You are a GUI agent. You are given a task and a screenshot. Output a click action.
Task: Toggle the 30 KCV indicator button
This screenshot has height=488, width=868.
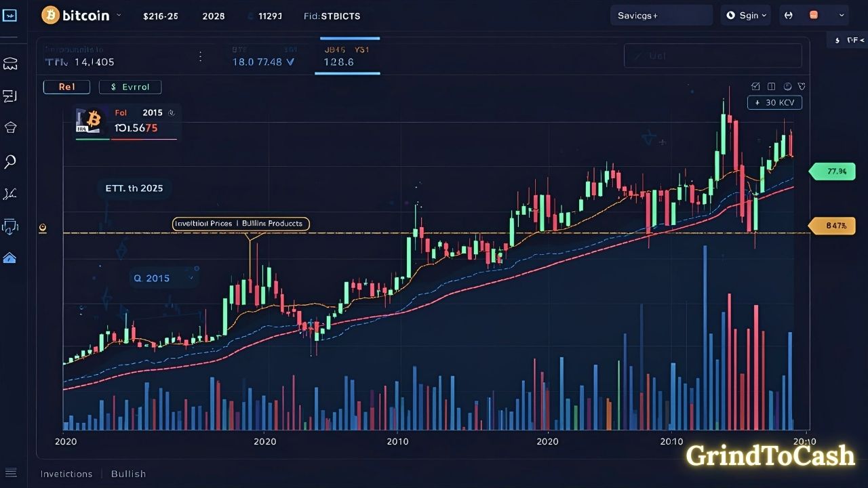[x=774, y=102]
